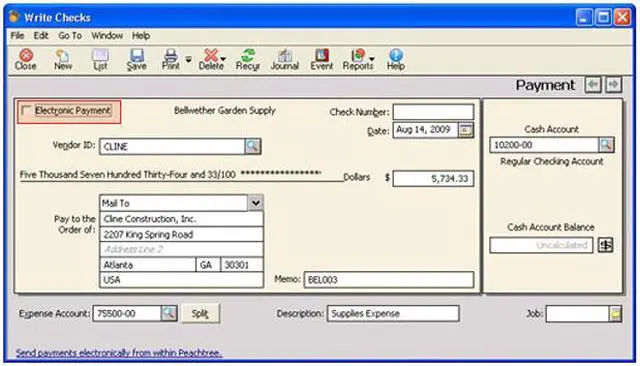Expand the Mail To dropdown

pyautogui.click(x=256, y=203)
